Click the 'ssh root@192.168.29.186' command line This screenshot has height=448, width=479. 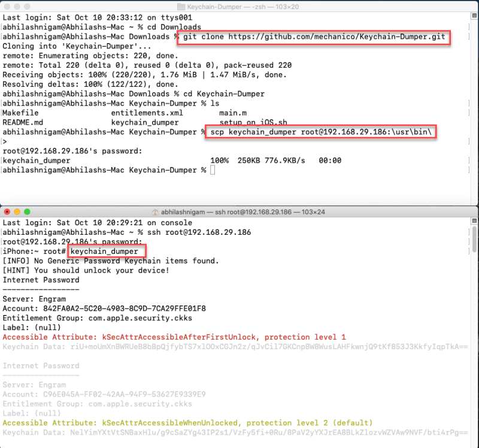pos(127,232)
